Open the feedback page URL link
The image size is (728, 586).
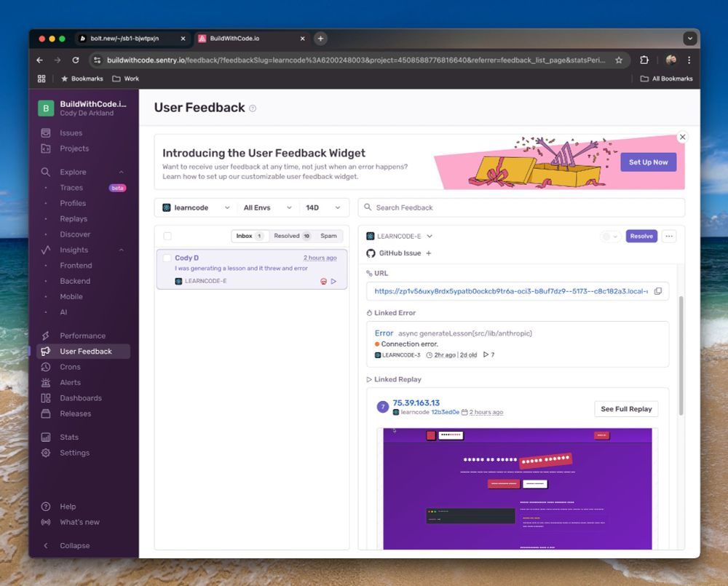pyautogui.click(x=511, y=291)
